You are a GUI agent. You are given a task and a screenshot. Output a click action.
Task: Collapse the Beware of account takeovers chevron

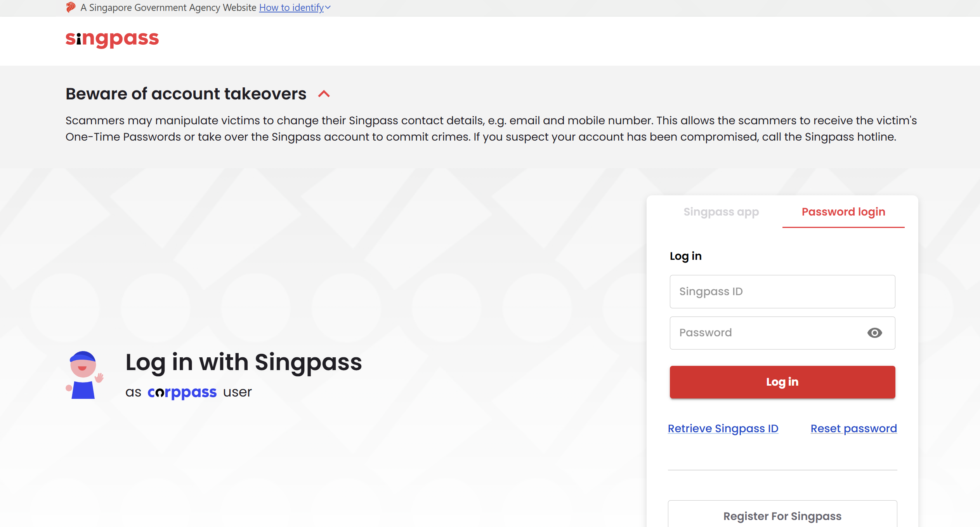(x=324, y=94)
